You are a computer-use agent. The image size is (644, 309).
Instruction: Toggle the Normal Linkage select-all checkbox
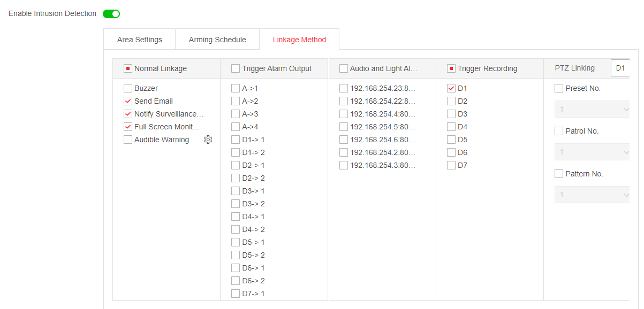(128, 68)
